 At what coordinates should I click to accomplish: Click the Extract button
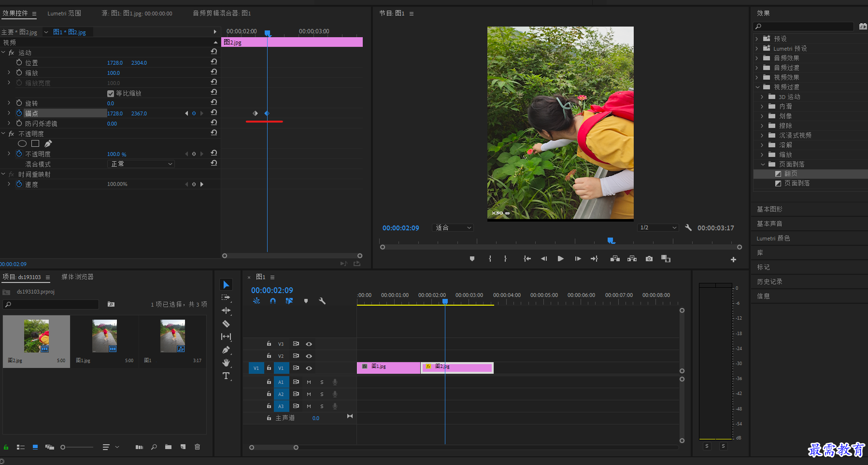(x=632, y=259)
